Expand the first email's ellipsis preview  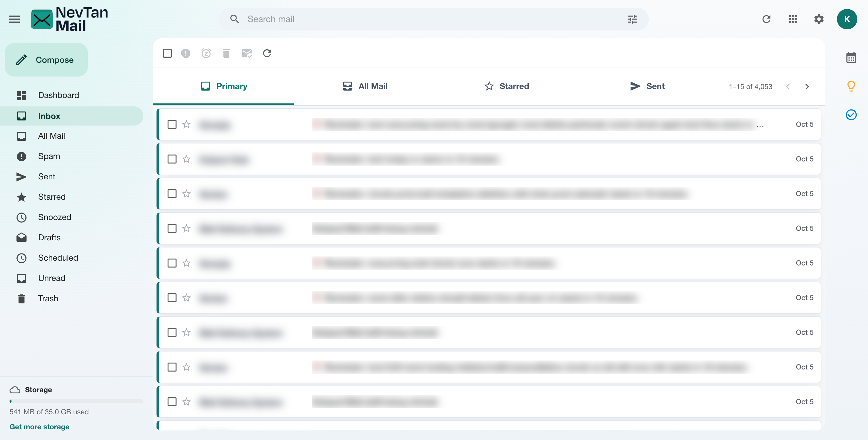point(760,126)
